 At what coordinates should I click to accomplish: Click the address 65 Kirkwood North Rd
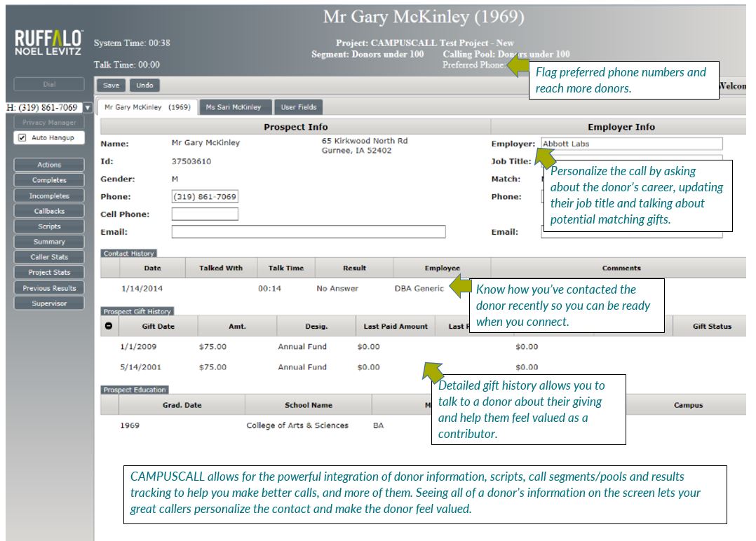pos(365,141)
